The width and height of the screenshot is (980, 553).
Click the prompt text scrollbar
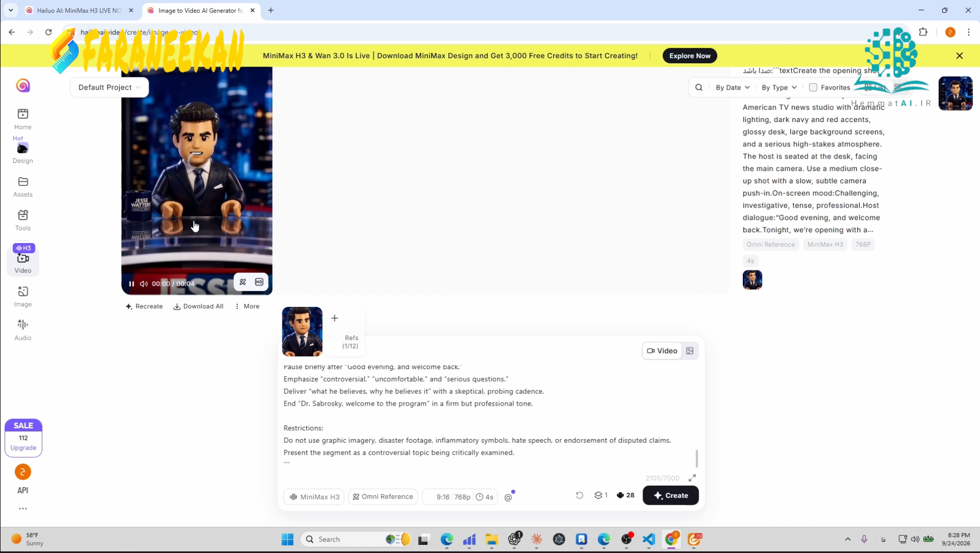(697, 458)
